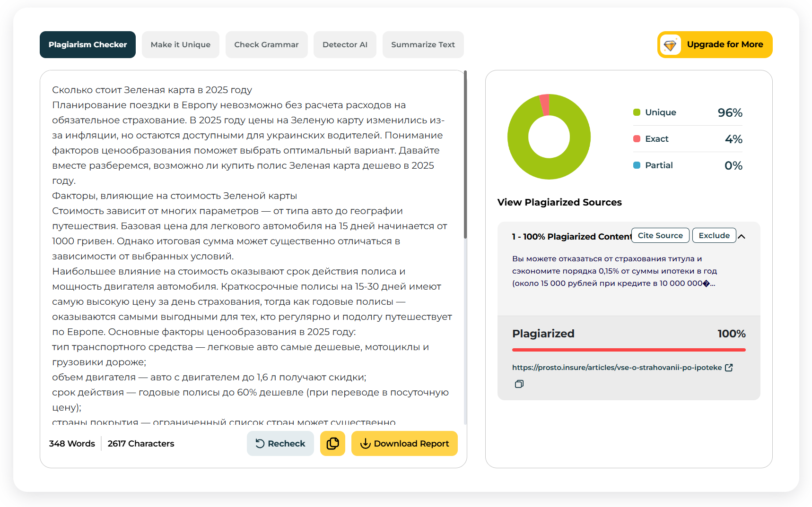Viewport: 812px width, 507px height.
Task: Click the Plagiarized 100% red progress bar
Action: (629, 350)
